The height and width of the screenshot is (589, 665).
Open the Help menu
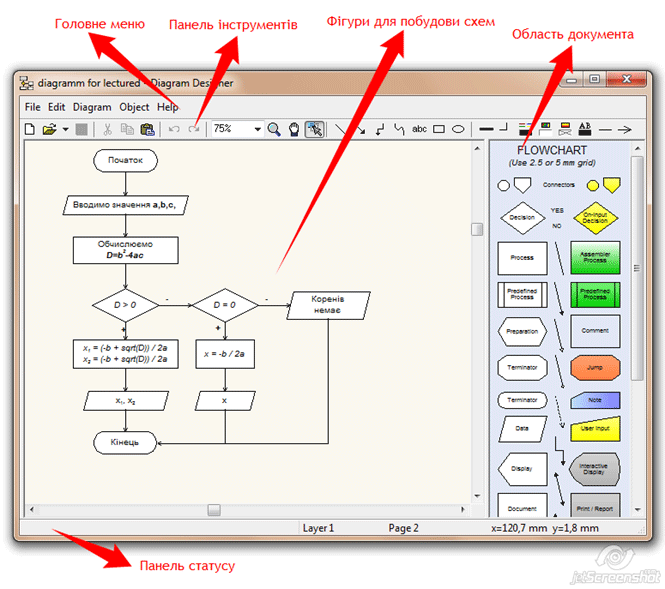168,107
